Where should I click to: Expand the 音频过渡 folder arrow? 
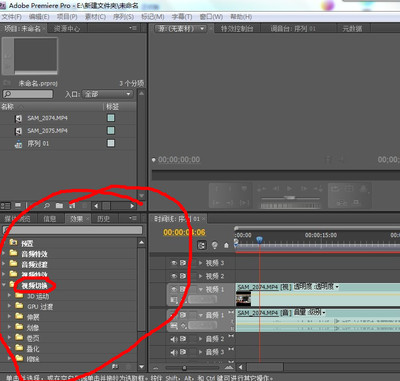4,264
